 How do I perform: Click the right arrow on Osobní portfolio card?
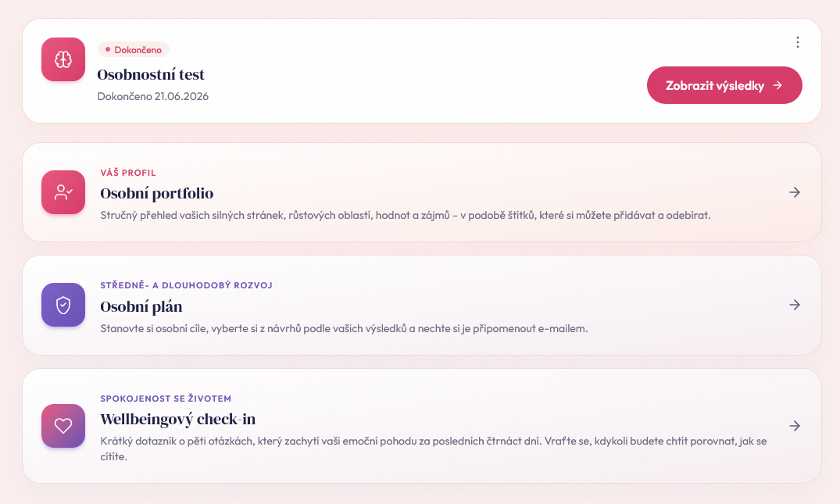(795, 192)
